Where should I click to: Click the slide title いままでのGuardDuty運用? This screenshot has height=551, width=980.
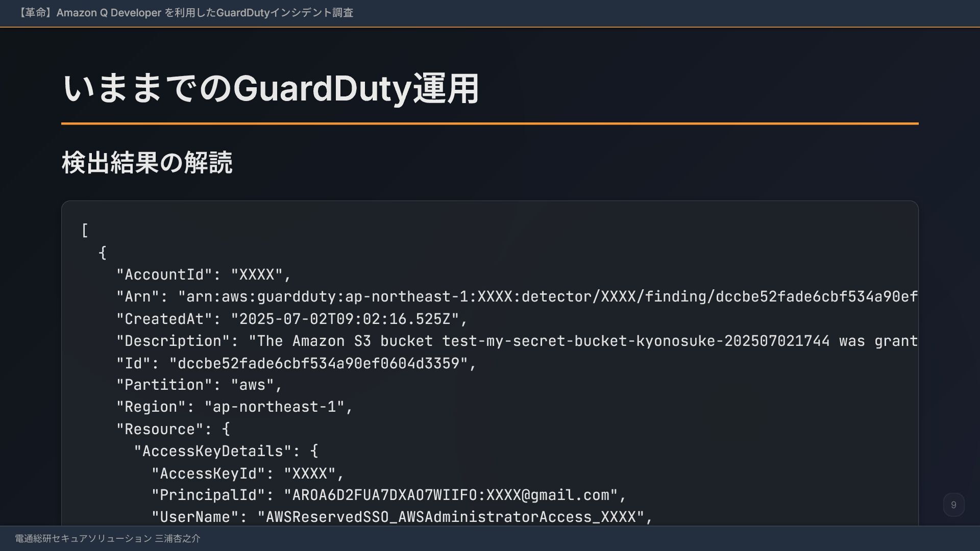pos(271,88)
